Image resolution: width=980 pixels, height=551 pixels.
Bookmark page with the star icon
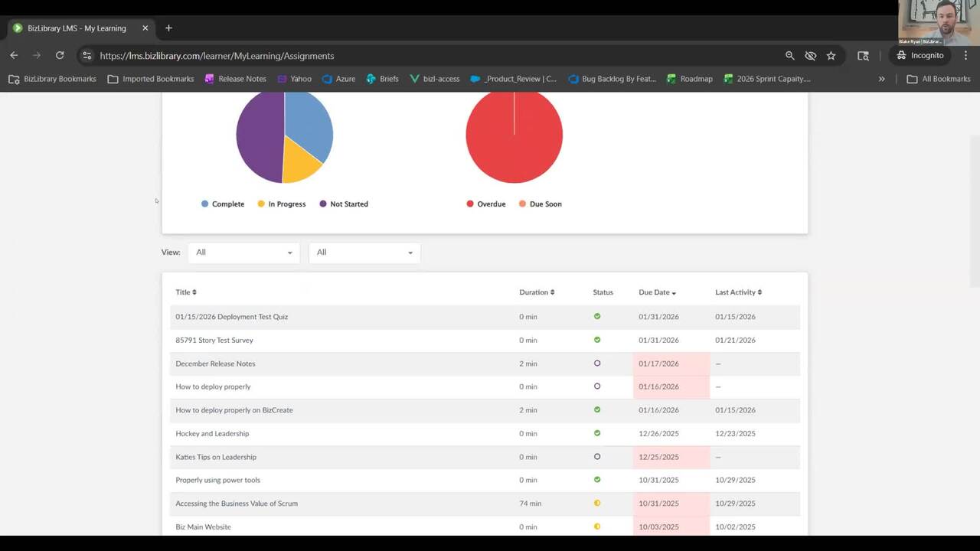831,55
